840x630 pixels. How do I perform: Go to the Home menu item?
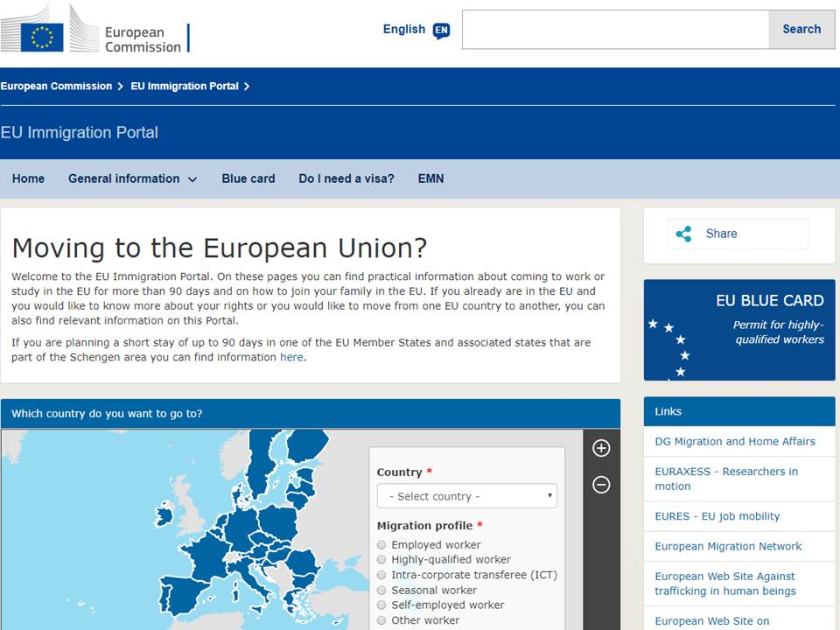[28, 178]
